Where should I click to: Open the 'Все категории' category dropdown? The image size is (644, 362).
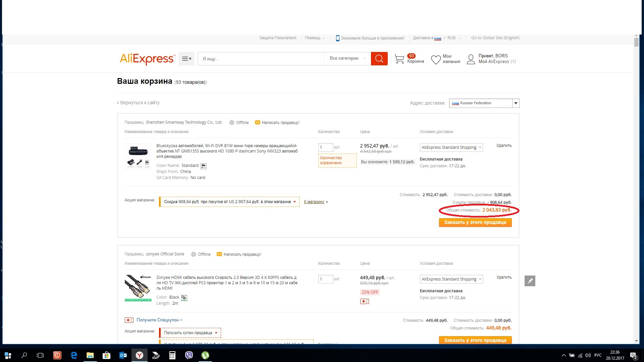coord(347,59)
